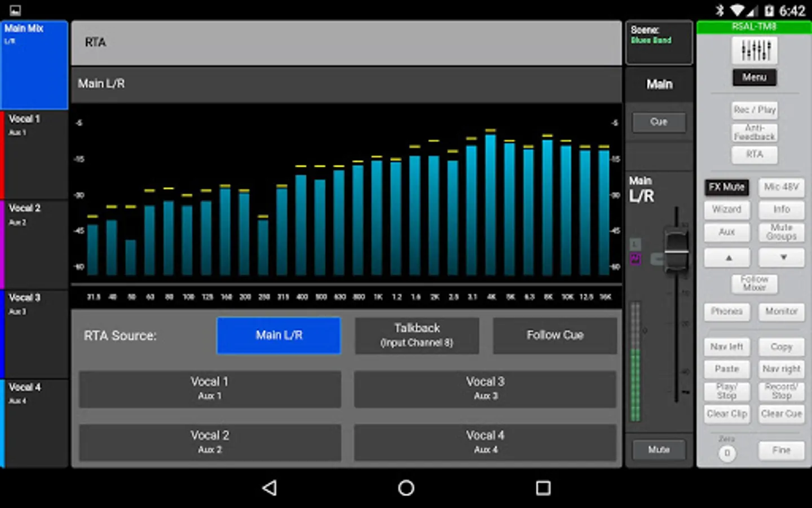
Task: Click Nav right
Action: pyautogui.click(x=782, y=369)
